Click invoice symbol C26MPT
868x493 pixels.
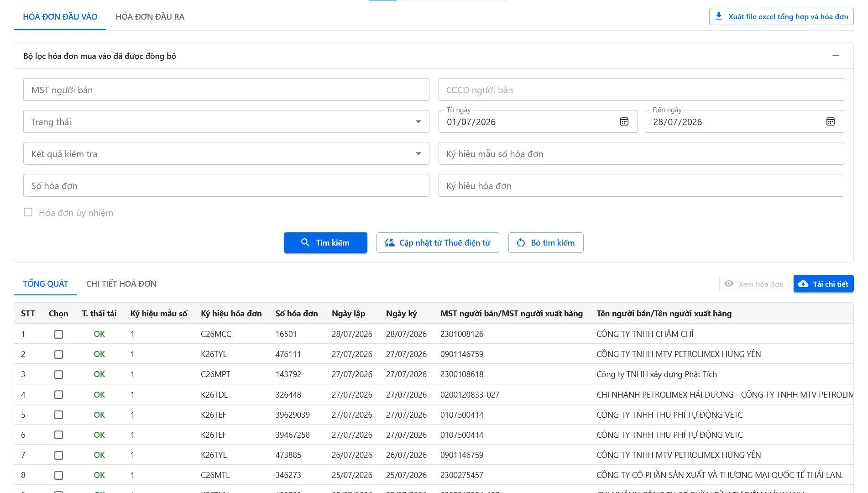[x=215, y=374]
